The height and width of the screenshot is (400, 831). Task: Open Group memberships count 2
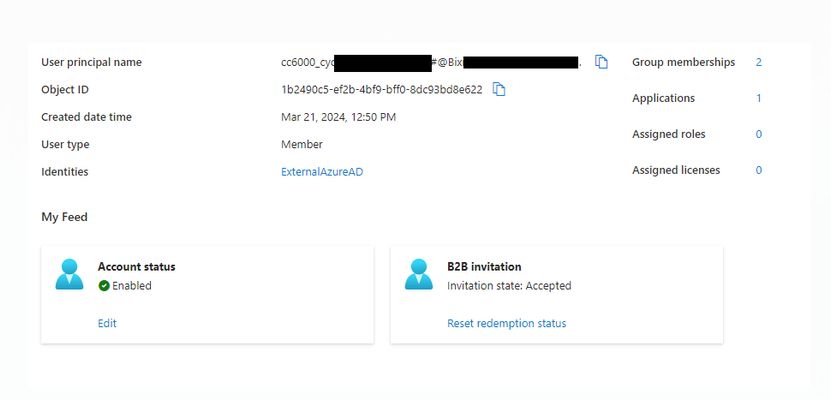758,63
